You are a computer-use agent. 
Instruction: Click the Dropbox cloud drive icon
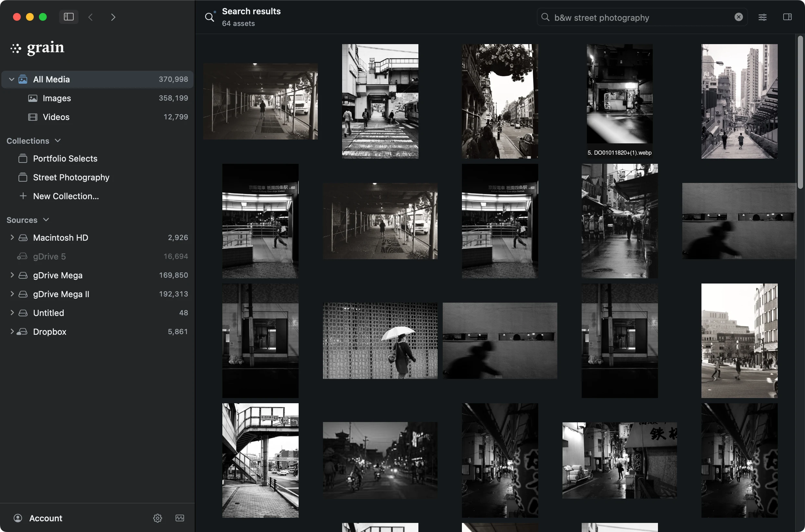tap(22, 332)
